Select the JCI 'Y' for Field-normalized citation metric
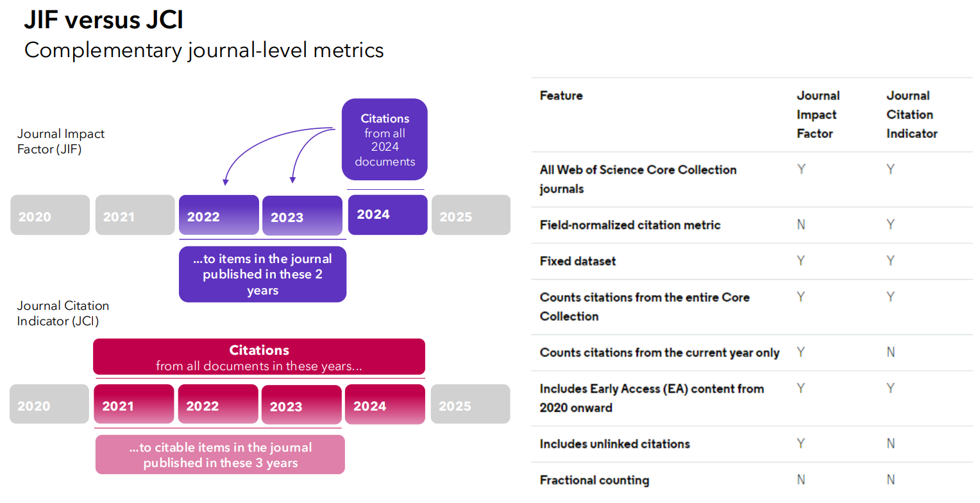Image resolution: width=980 pixels, height=503 pixels. 891,225
